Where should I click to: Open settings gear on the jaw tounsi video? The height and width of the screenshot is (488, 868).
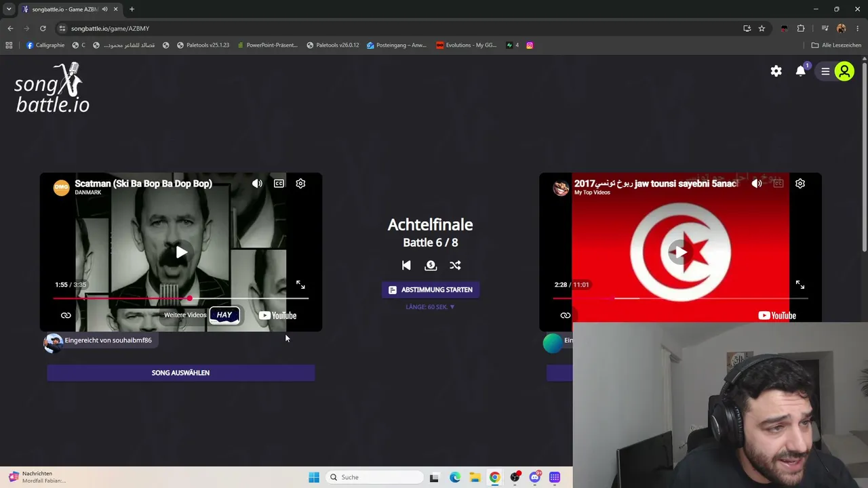(x=800, y=184)
